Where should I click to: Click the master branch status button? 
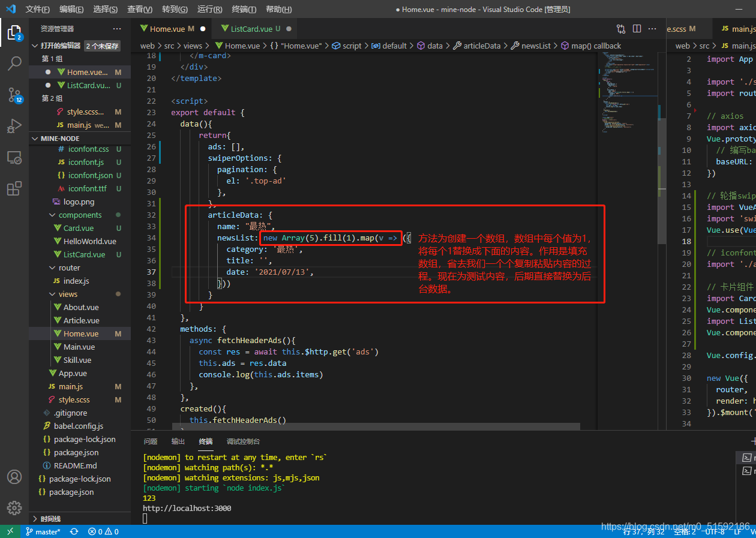43,532
